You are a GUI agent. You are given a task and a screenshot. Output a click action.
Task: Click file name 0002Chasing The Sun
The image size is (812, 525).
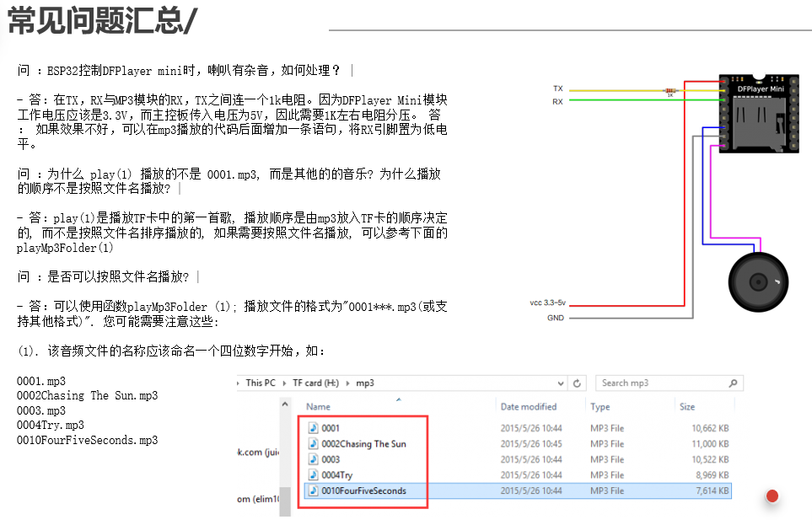coord(363,444)
